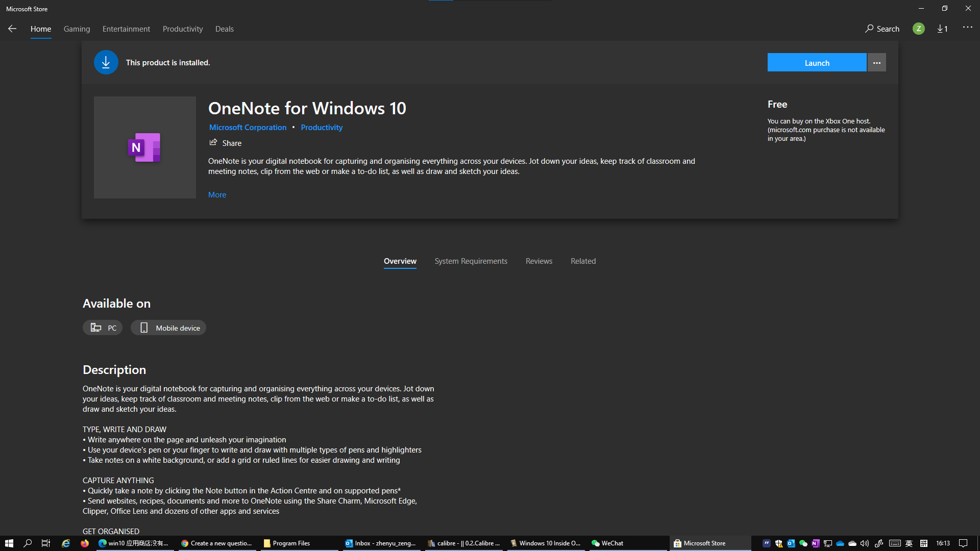Open the Windows Start menu

pyautogui.click(x=9, y=543)
